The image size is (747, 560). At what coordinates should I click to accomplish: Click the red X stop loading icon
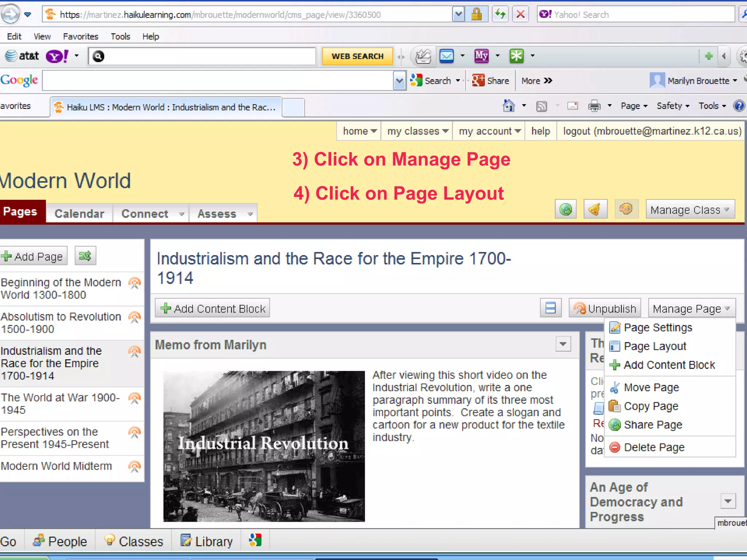coord(520,15)
